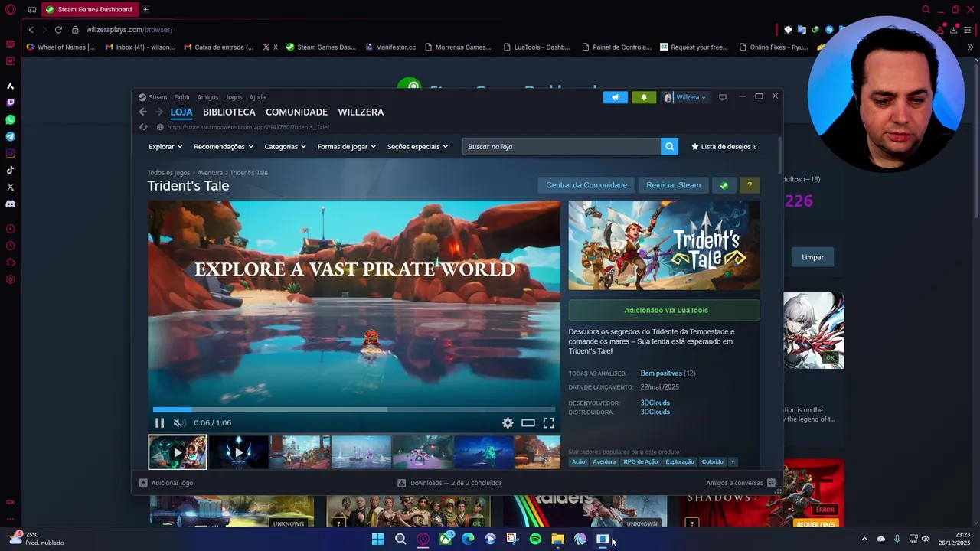Open the Ajuda menu
This screenshot has width=980, height=551.
257,97
